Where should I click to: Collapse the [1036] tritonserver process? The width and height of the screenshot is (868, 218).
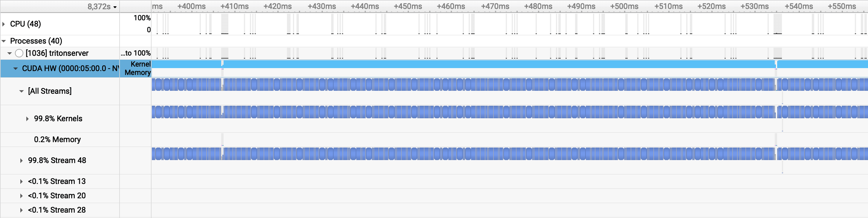click(x=10, y=53)
